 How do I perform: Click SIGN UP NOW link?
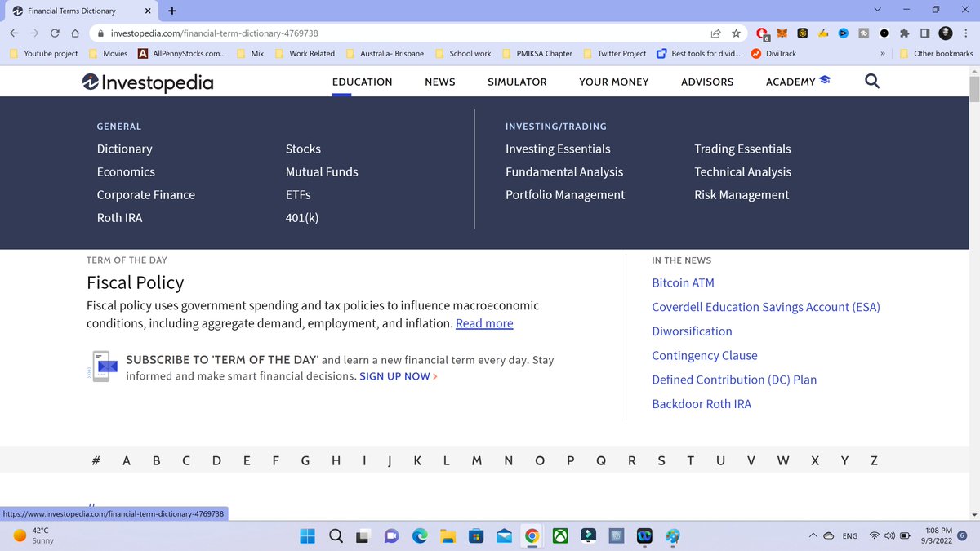pyautogui.click(x=399, y=376)
